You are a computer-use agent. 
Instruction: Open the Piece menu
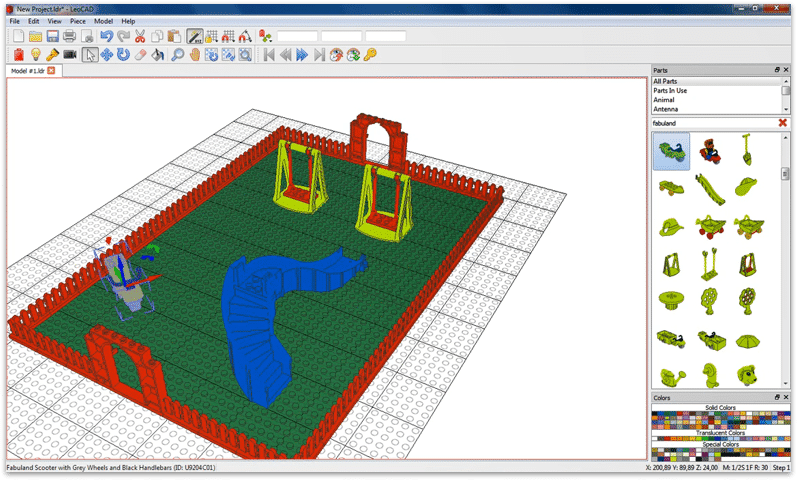pyautogui.click(x=77, y=20)
